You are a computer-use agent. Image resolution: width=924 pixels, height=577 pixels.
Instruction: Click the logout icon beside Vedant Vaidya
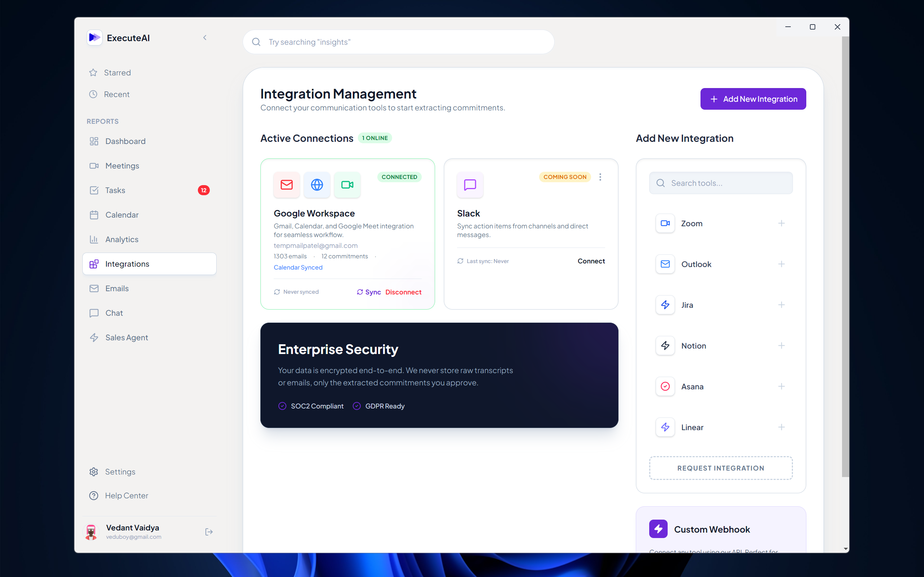click(208, 532)
